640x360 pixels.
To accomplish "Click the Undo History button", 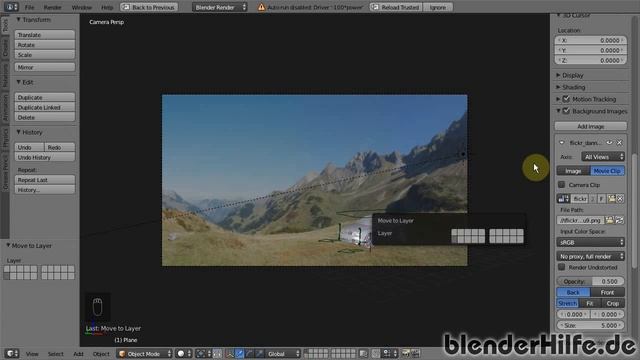I will (45, 157).
